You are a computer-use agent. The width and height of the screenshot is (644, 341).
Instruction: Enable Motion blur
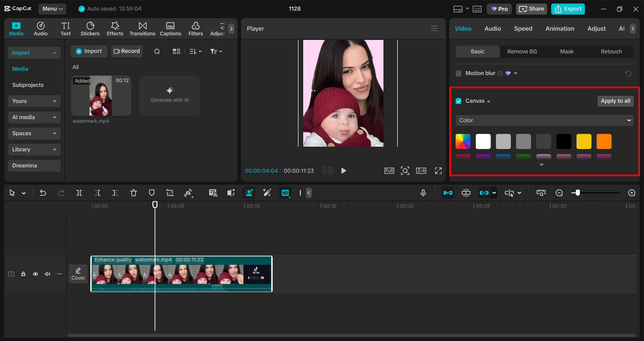tap(458, 73)
